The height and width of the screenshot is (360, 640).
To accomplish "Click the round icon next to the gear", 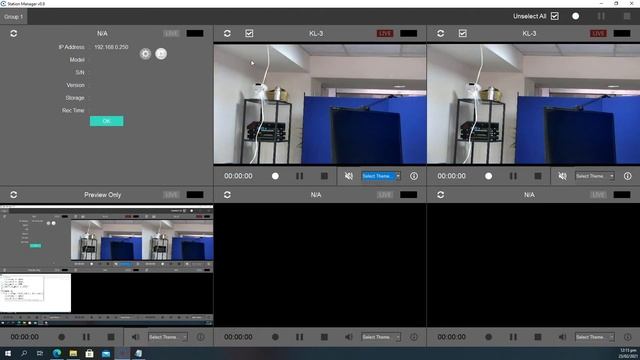I will click(x=161, y=54).
